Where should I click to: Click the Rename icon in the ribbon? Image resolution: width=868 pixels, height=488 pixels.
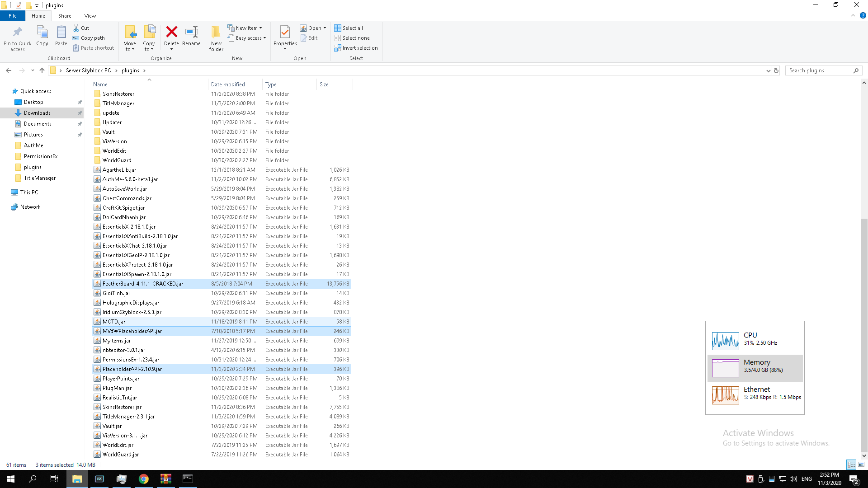(x=191, y=33)
